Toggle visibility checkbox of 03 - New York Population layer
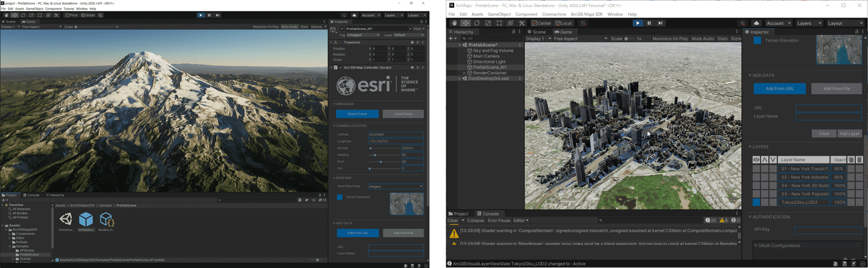Image resolution: width=868 pixels, height=268 pixels. pos(756,194)
